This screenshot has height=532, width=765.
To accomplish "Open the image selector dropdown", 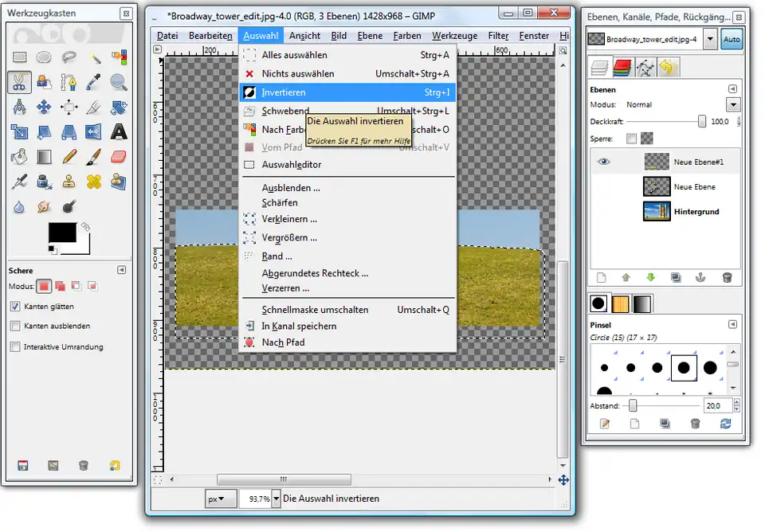I will click(x=709, y=39).
